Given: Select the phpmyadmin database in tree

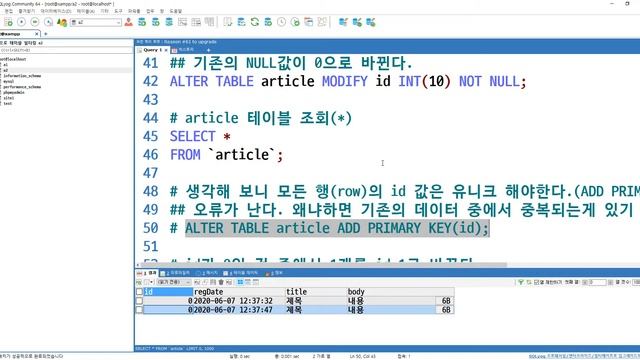Looking at the screenshot, I should pos(14,92).
